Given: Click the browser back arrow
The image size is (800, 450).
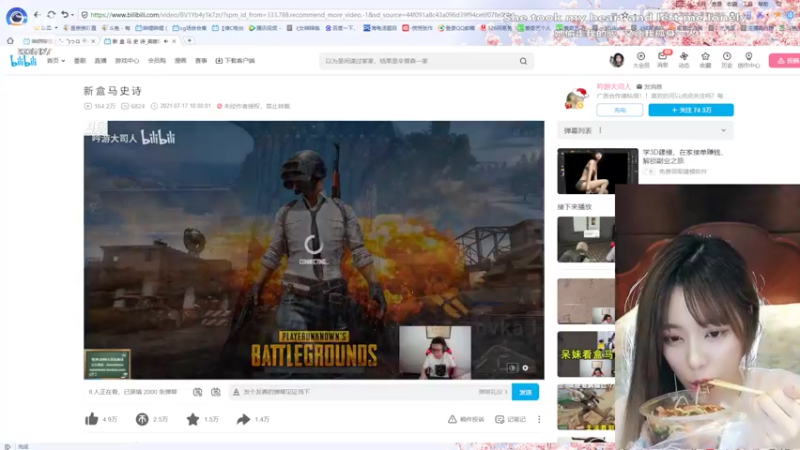Looking at the screenshot, I should (37, 15).
